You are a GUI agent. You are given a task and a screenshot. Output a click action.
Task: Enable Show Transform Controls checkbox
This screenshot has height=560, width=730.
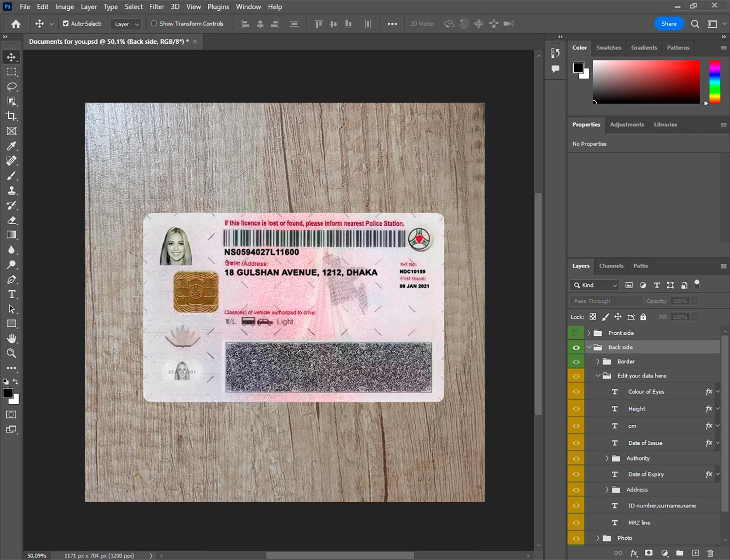(x=154, y=23)
